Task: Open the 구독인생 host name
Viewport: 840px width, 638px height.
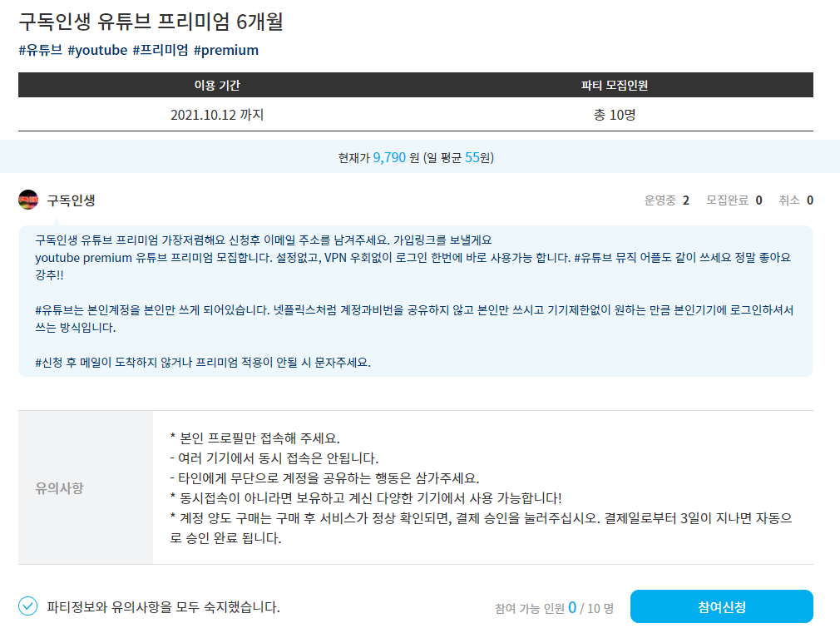Action: click(x=72, y=200)
